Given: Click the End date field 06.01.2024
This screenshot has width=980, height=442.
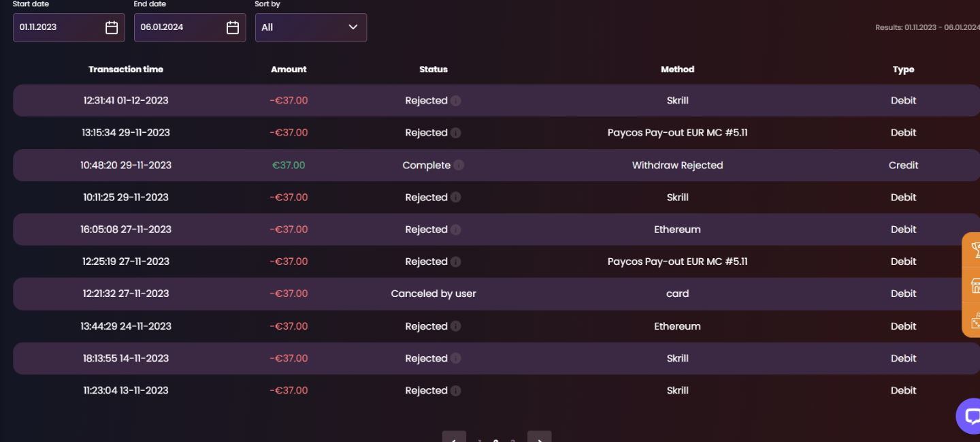Looking at the screenshot, I should pyautogui.click(x=179, y=27).
